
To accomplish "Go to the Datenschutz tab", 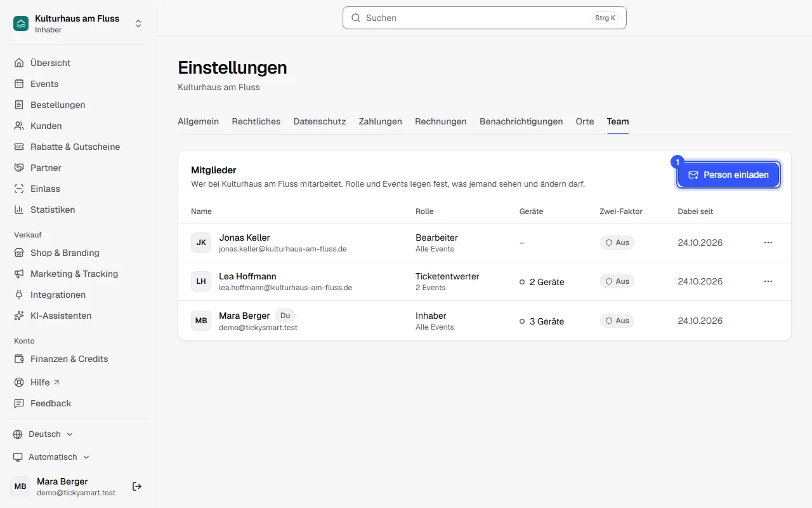I will coord(320,121).
